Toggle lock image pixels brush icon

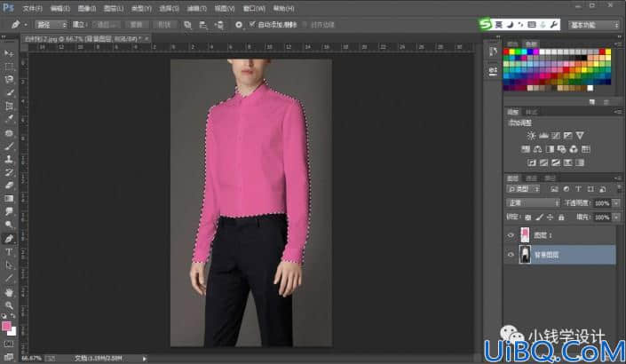[x=539, y=218]
